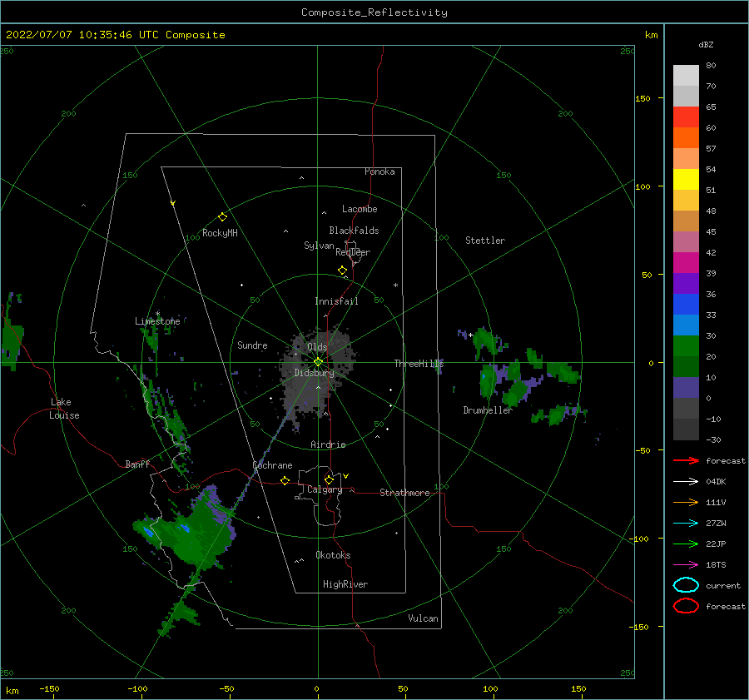Click the orange 111V arrow symbol
Screen dimensions: 749x700
pyautogui.click(x=686, y=502)
